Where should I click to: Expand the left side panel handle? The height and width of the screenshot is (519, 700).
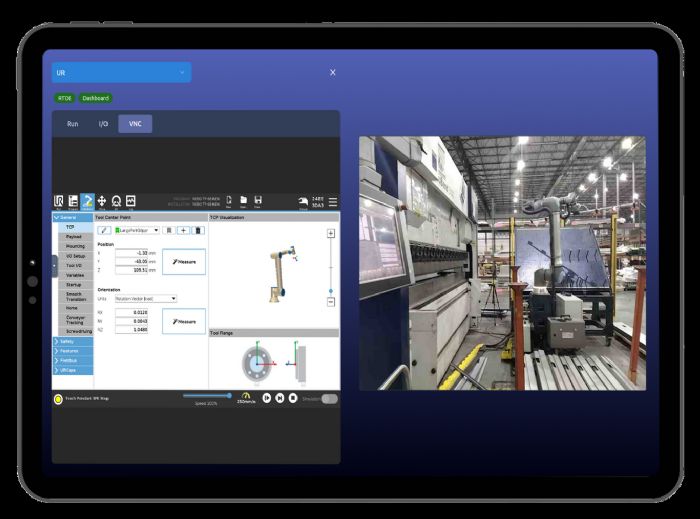(x=55, y=266)
